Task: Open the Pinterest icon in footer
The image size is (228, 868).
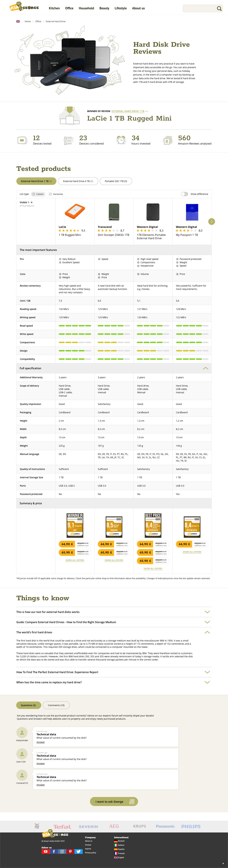Action: coord(70,851)
